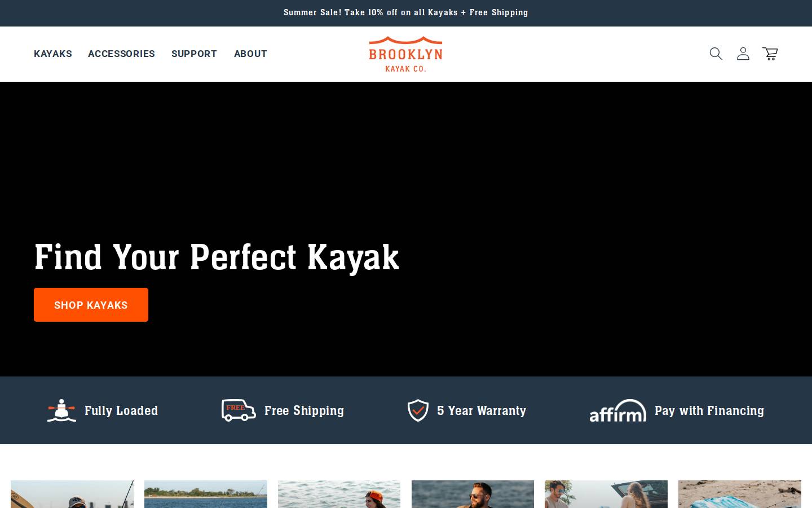Click the warranty shield checkmark icon
The height and width of the screenshot is (508, 812).
(418, 410)
